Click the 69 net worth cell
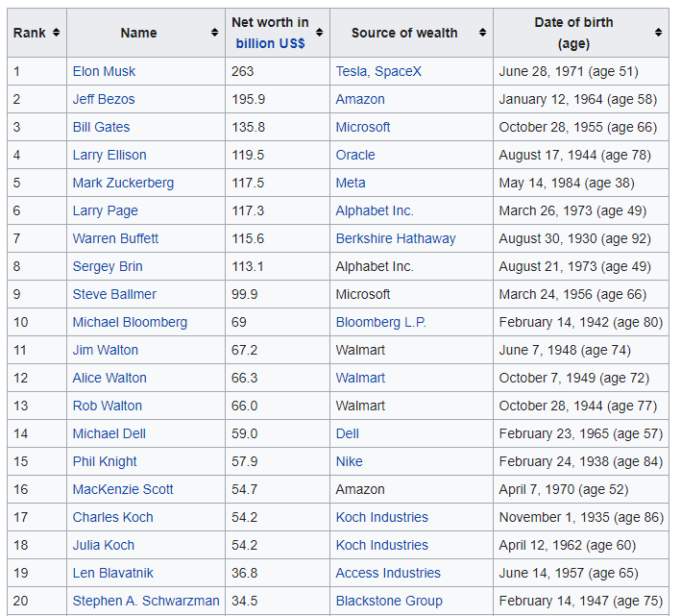The height and width of the screenshot is (616, 681). coord(277,322)
